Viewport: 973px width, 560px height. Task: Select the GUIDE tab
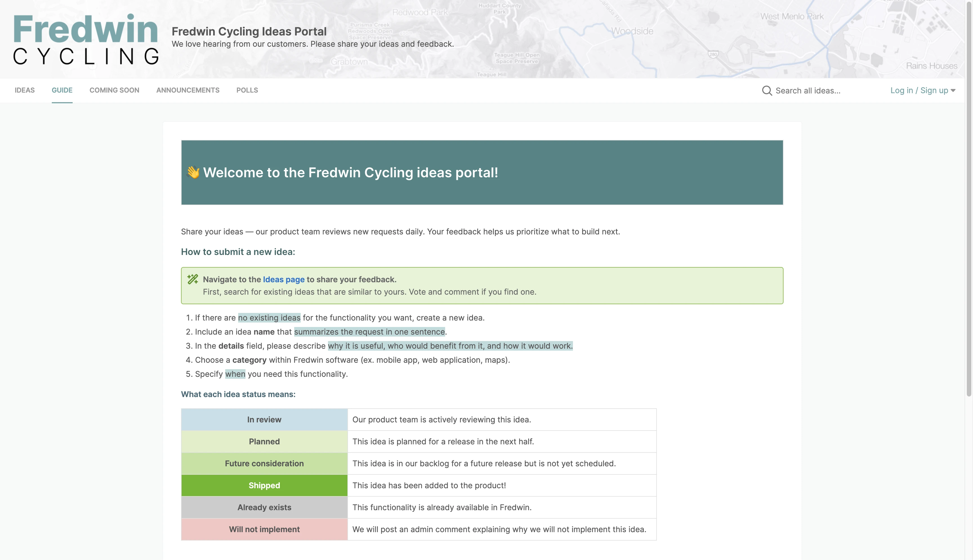(62, 90)
